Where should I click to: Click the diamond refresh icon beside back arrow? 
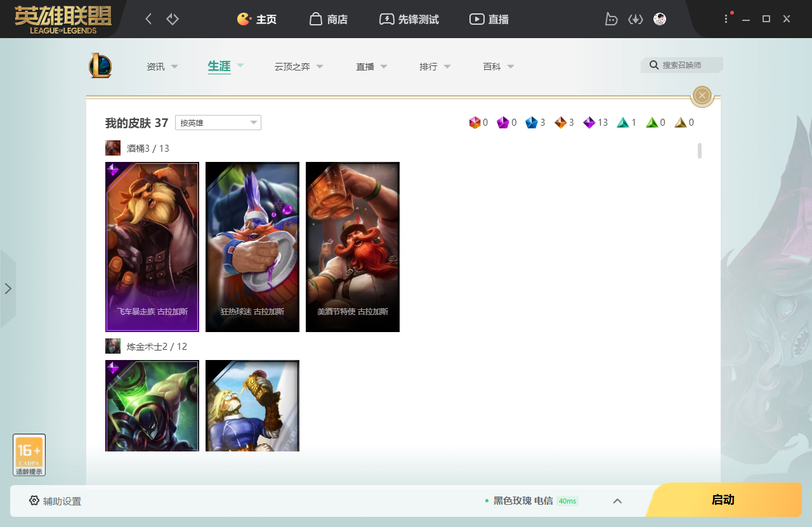[x=173, y=19]
